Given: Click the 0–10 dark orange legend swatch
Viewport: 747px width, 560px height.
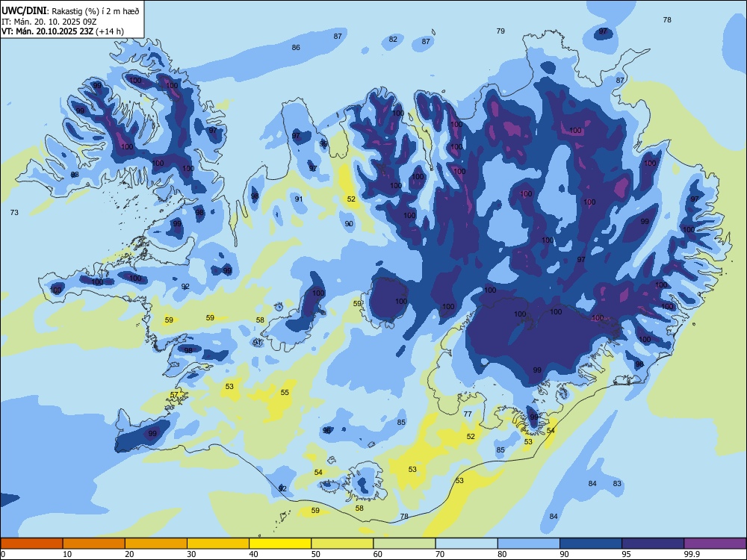Looking at the screenshot, I should pyautogui.click(x=32, y=544).
